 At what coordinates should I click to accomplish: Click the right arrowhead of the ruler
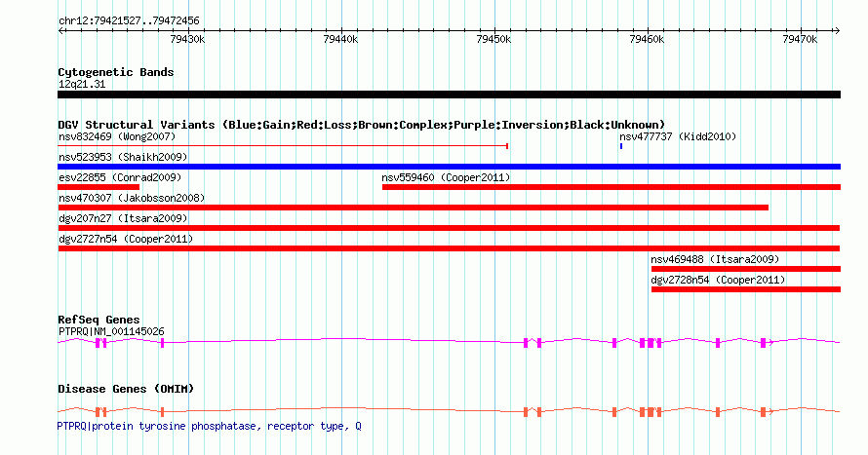(837, 31)
